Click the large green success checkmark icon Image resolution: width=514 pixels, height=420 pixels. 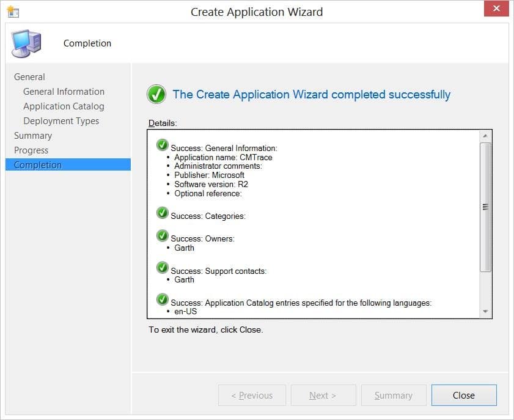[x=156, y=95]
